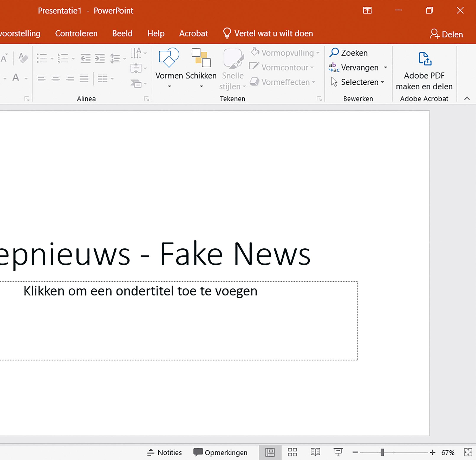Decrease the paragraph indent level

(86, 58)
